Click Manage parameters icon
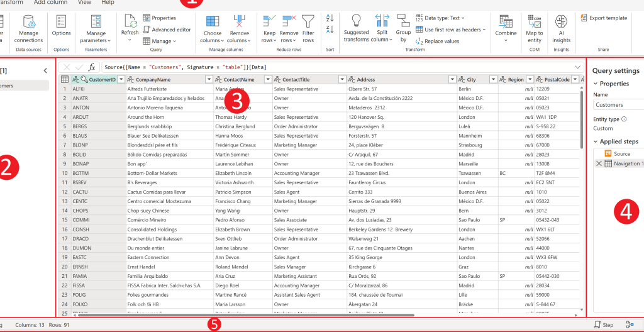The width and height of the screenshot is (644, 332). click(96, 21)
